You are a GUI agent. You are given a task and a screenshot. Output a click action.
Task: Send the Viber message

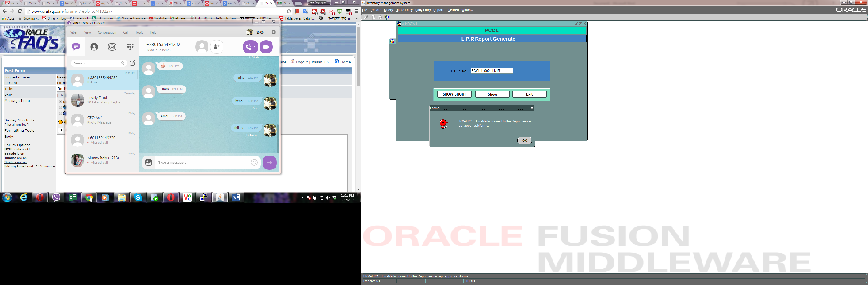click(269, 163)
